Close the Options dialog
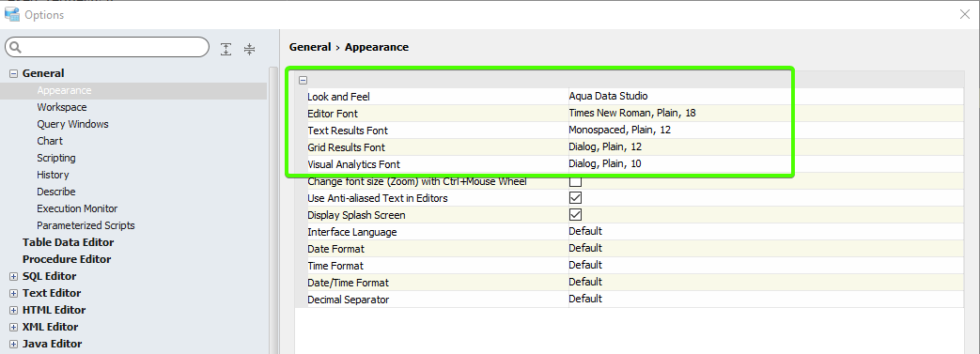The width and height of the screenshot is (980, 354). tap(964, 14)
